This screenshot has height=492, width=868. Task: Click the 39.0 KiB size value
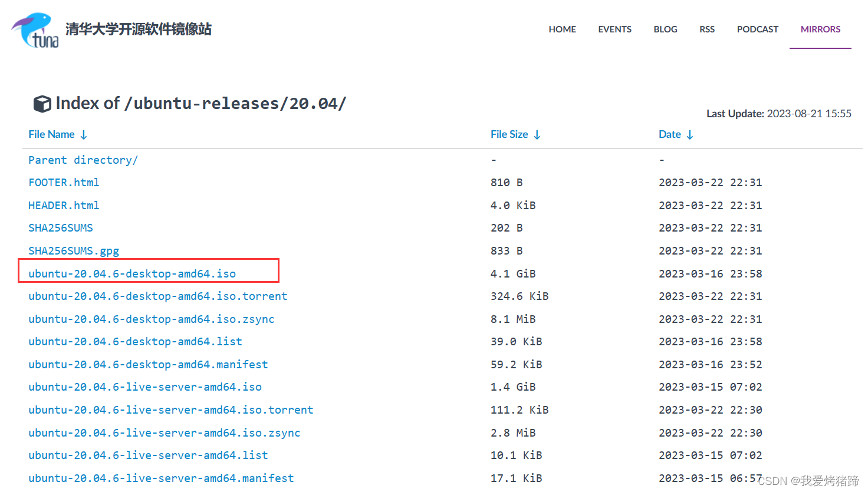point(517,342)
